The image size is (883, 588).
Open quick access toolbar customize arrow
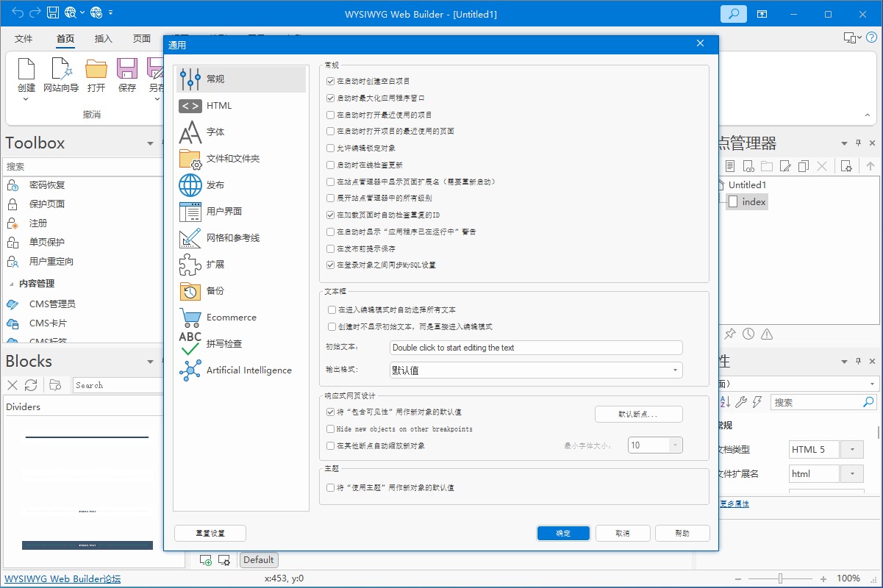(x=110, y=12)
